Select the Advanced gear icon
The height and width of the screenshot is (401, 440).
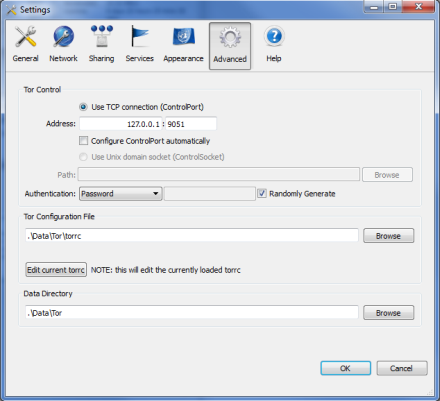pos(230,37)
